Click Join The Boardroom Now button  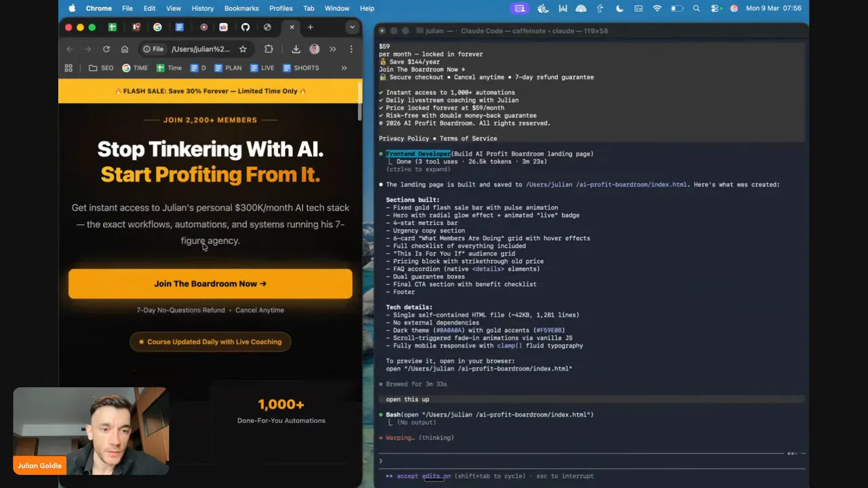[210, 284]
